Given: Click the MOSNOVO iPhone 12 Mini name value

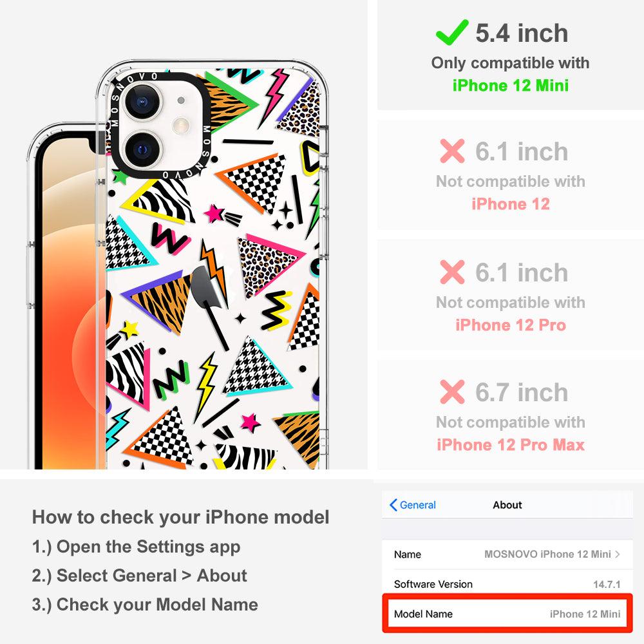Looking at the screenshot, I should (x=547, y=554).
